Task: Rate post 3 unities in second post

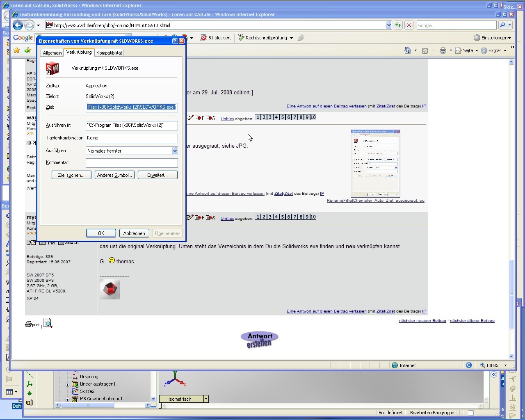Action: click(x=270, y=217)
